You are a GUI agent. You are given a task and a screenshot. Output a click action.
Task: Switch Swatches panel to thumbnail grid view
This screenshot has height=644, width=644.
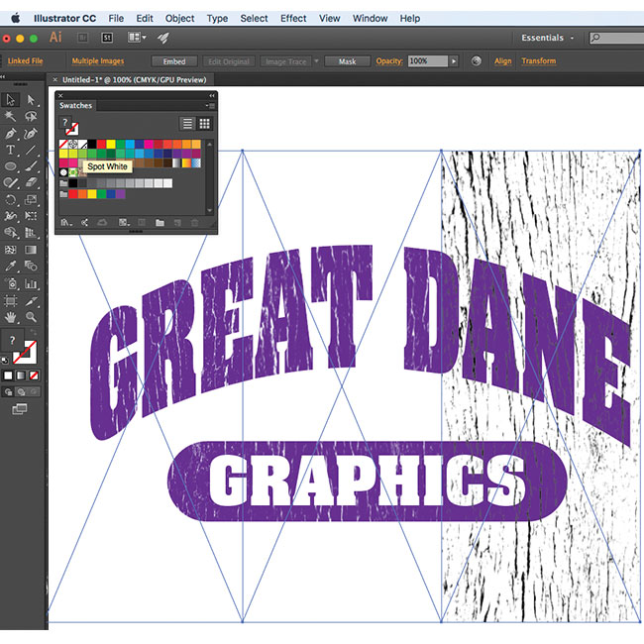click(x=204, y=124)
